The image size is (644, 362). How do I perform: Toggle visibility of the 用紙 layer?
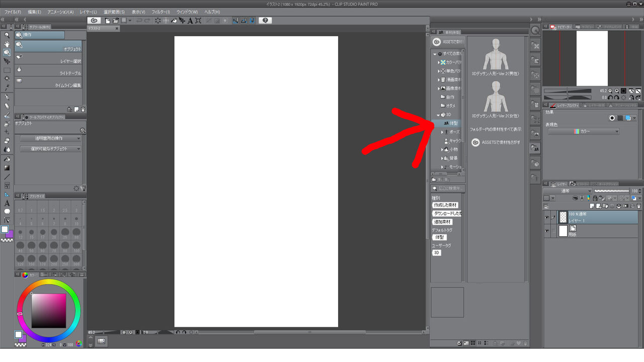[x=547, y=231]
